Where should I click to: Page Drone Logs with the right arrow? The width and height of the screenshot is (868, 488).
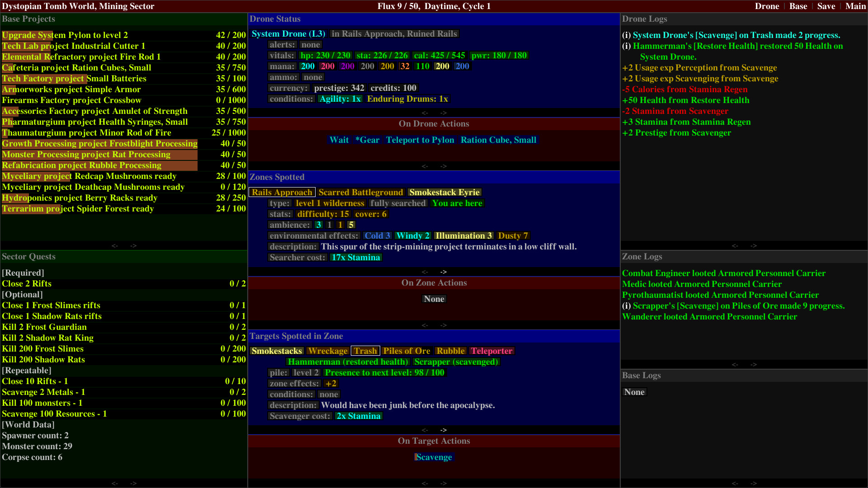(x=754, y=246)
